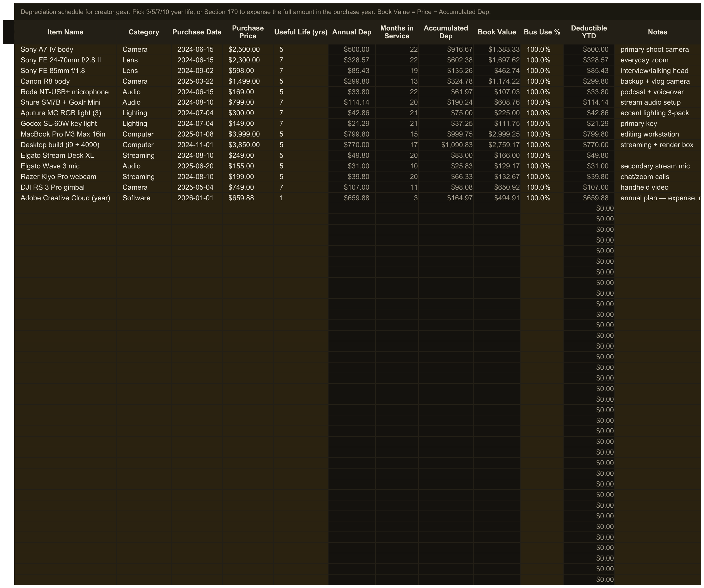
Task: Click the Canon R8 body cell
Action: coord(65,81)
